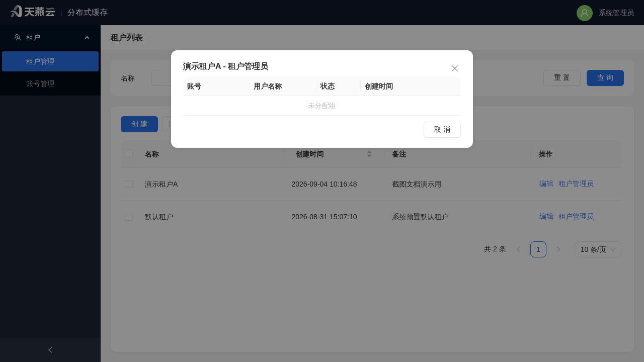
Task: Click the 2026-09-04 10:16:48 timestamp cell
Action: [324, 184]
